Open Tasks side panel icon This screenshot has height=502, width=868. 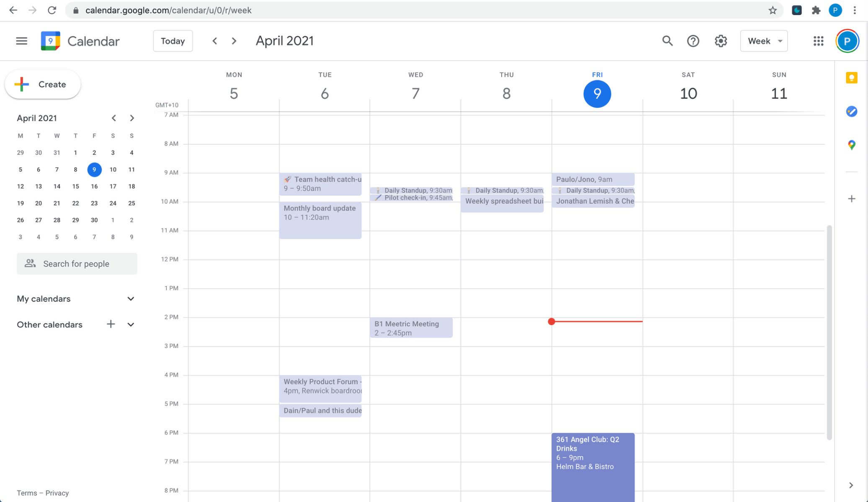[851, 112]
